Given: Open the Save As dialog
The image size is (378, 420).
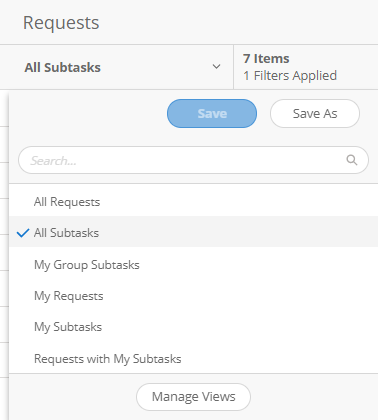Looking at the screenshot, I should [x=315, y=113].
